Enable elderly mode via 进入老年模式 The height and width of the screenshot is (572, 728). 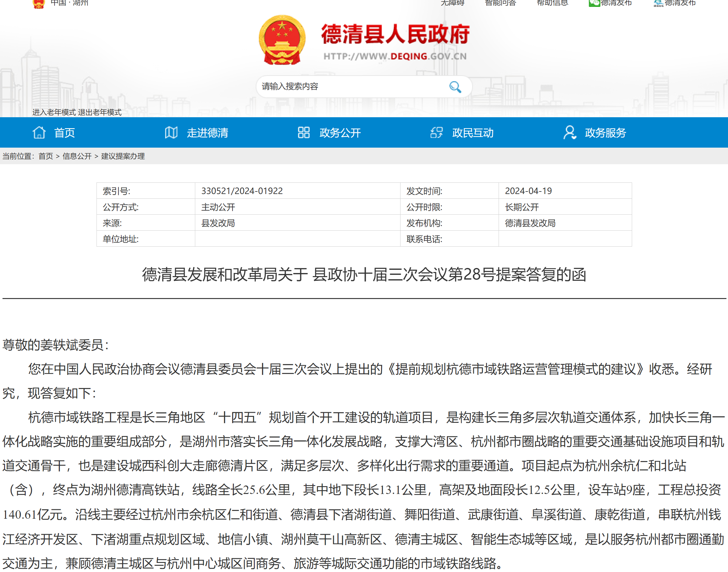(54, 112)
